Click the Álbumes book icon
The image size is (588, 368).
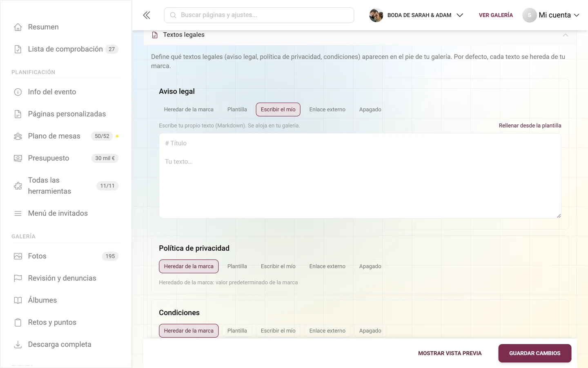tap(18, 301)
